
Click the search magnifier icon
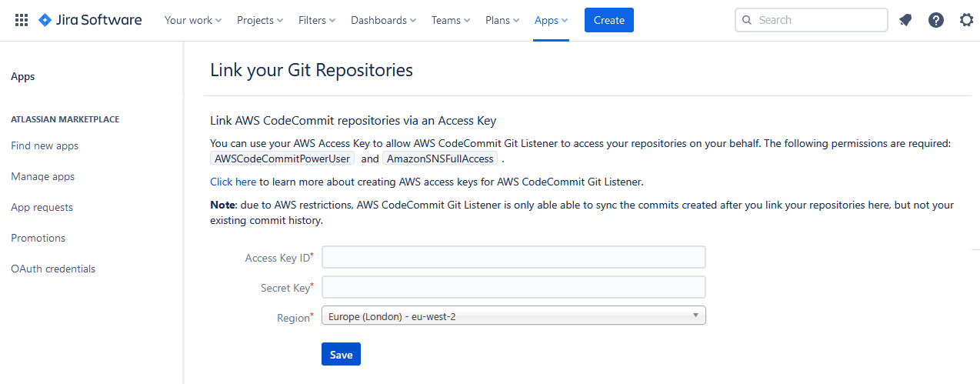[747, 20]
